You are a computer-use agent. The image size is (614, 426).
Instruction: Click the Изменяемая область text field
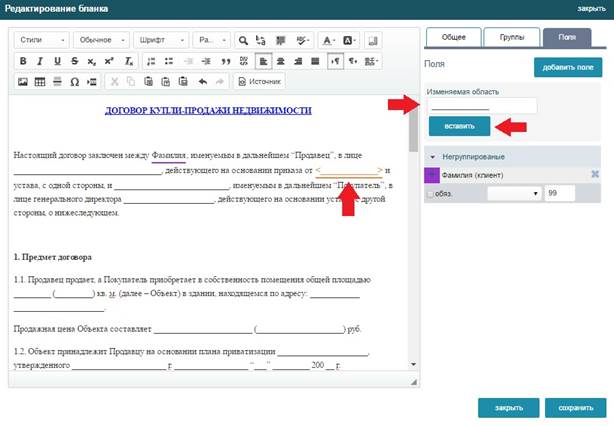click(x=482, y=105)
